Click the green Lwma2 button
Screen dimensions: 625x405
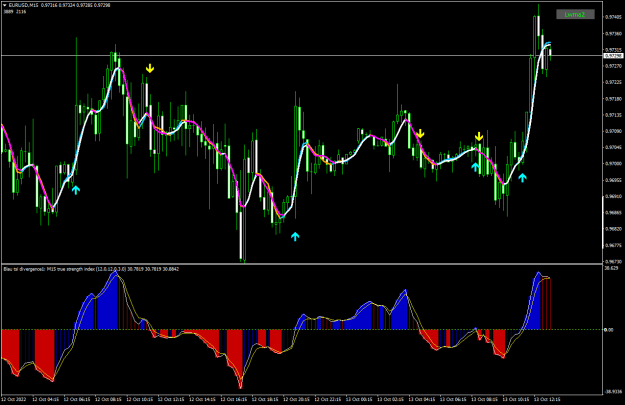[576, 15]
